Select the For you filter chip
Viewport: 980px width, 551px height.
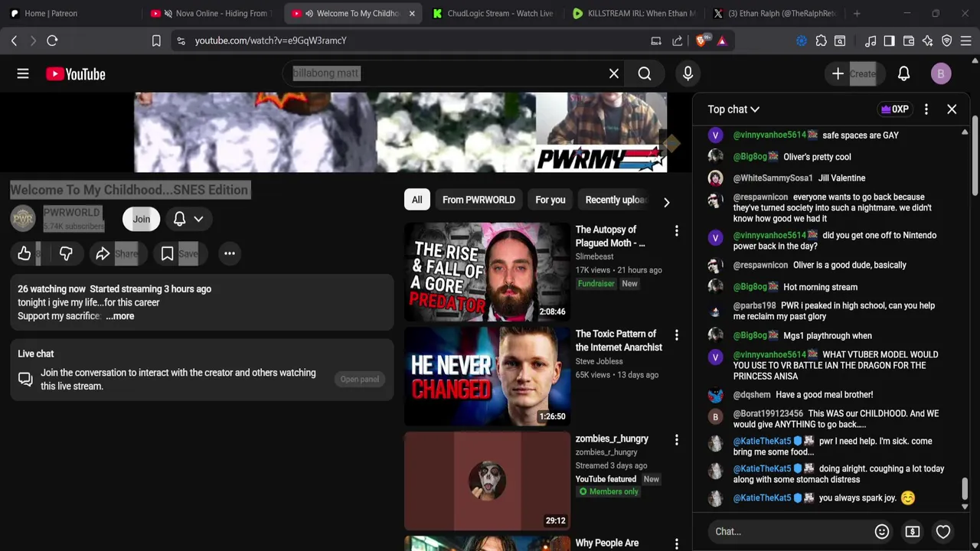coord(550,200)
